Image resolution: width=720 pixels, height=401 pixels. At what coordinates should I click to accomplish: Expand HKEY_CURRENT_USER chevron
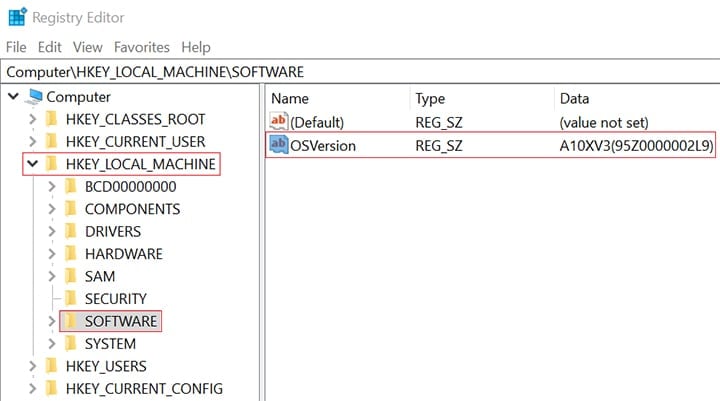[33, 141]
